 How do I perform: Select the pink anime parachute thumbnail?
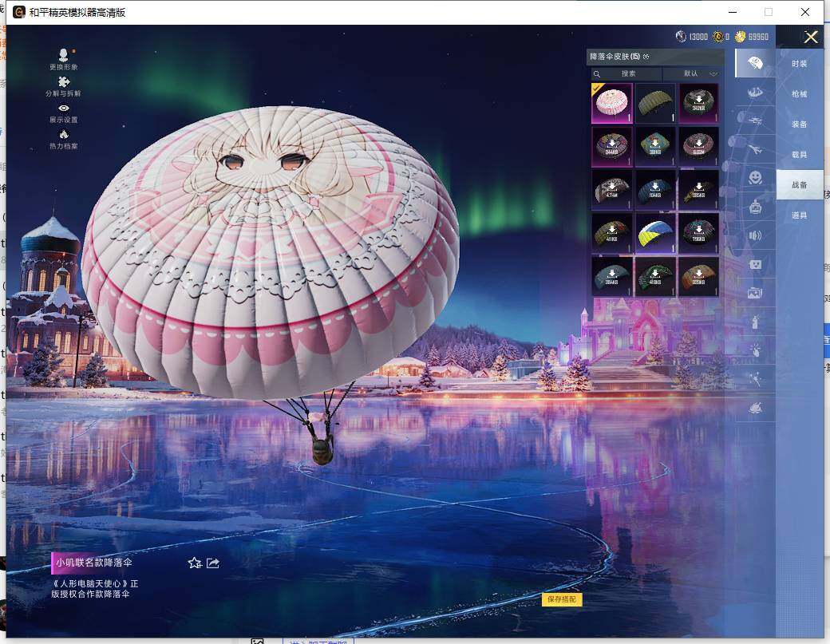612,103
